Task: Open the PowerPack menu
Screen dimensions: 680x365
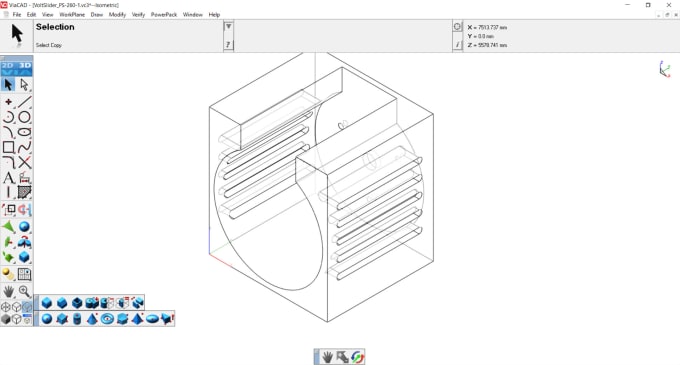Action: tap(164, 15)
